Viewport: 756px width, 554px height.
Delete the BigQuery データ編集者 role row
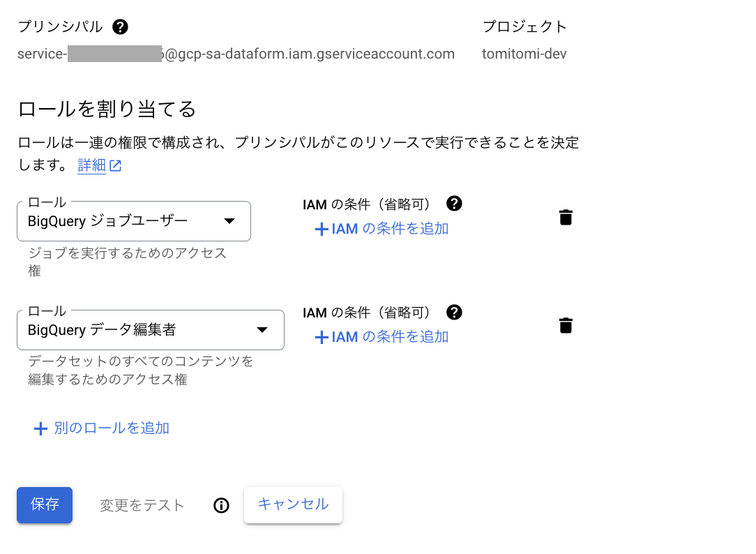[x=566, y=324]
